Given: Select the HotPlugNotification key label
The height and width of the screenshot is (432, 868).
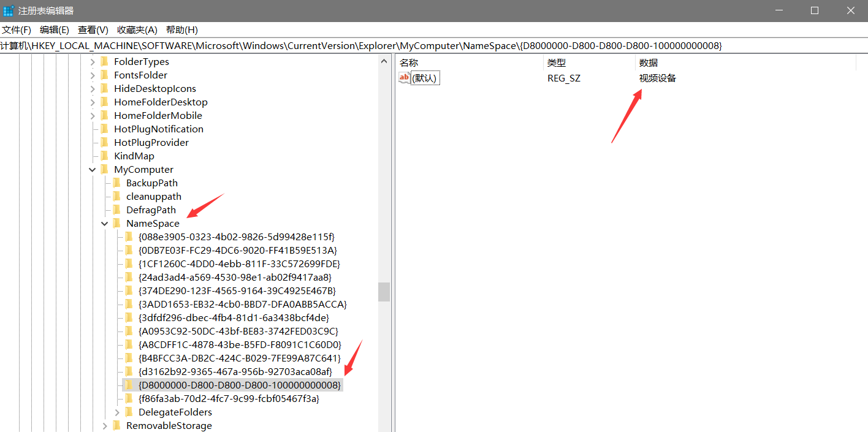Looking at the screenshot, I should pyautogui.click(x=159, y=129).
